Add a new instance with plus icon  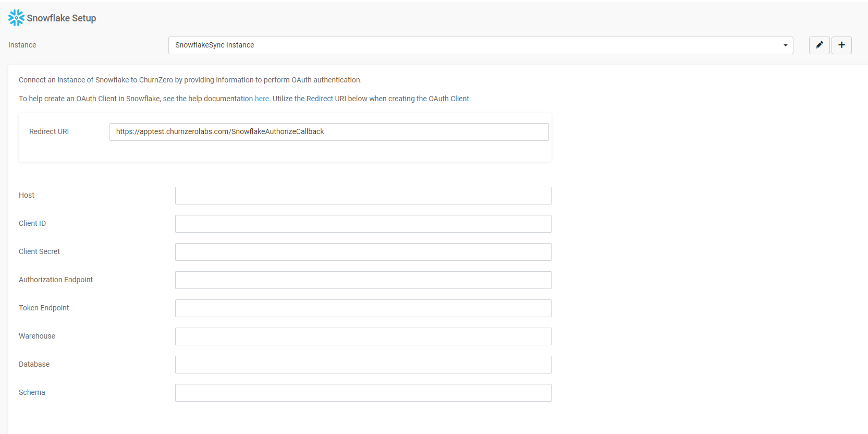tap(841, 45)
